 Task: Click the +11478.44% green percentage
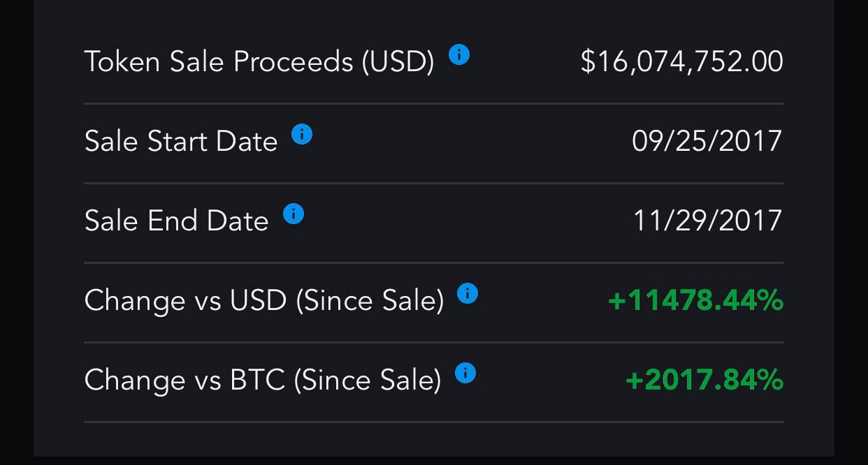[695, 301]
